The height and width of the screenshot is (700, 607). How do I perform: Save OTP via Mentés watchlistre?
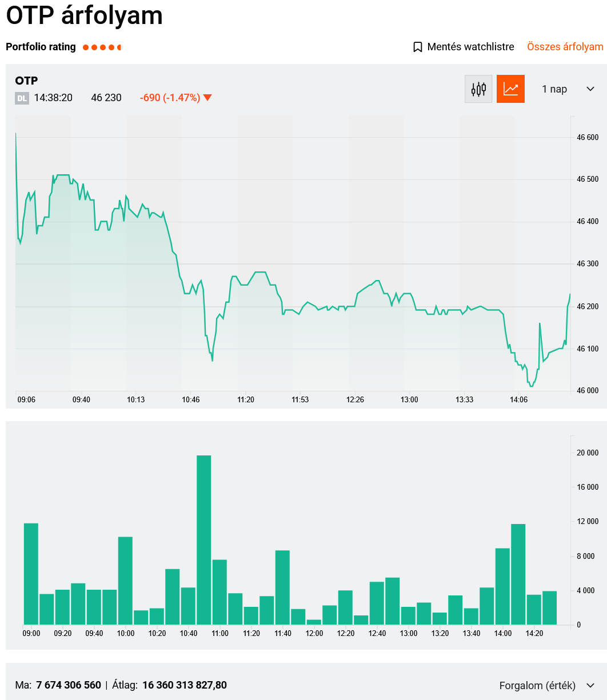coord(464,47)
